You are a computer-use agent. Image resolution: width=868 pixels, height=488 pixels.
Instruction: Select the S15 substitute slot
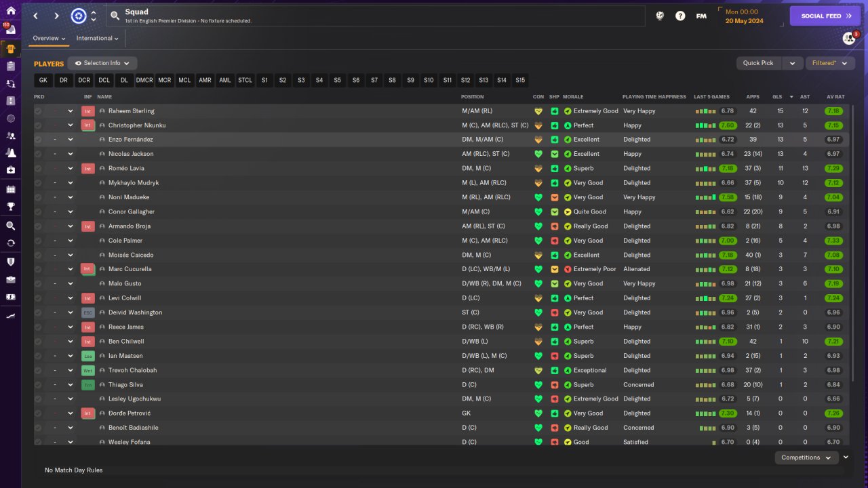coord(520,80)
